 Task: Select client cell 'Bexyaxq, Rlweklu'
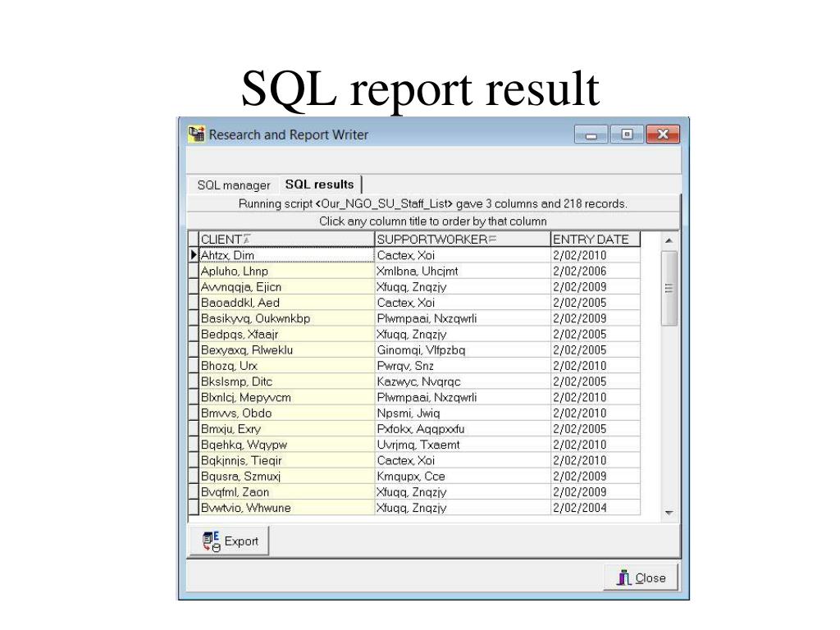(x=286, y=349)
